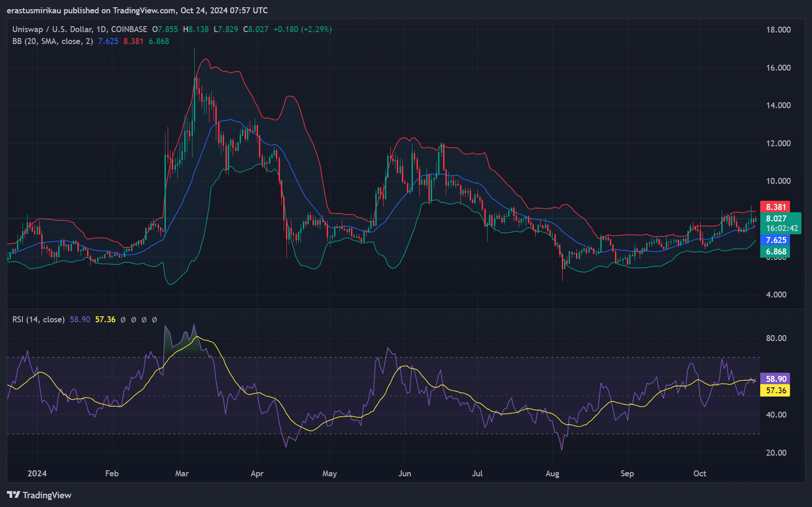Click the green 6.868 price axis tag
The height and width of the screenshot is (507, 812).
click(775, 252)
